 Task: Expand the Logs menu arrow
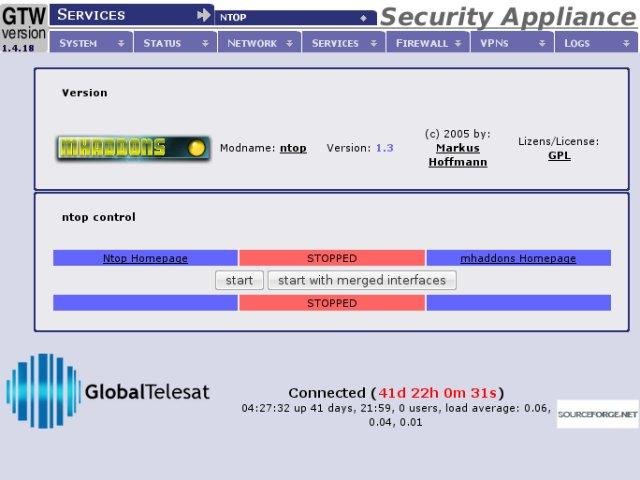(x=626, y=43)
